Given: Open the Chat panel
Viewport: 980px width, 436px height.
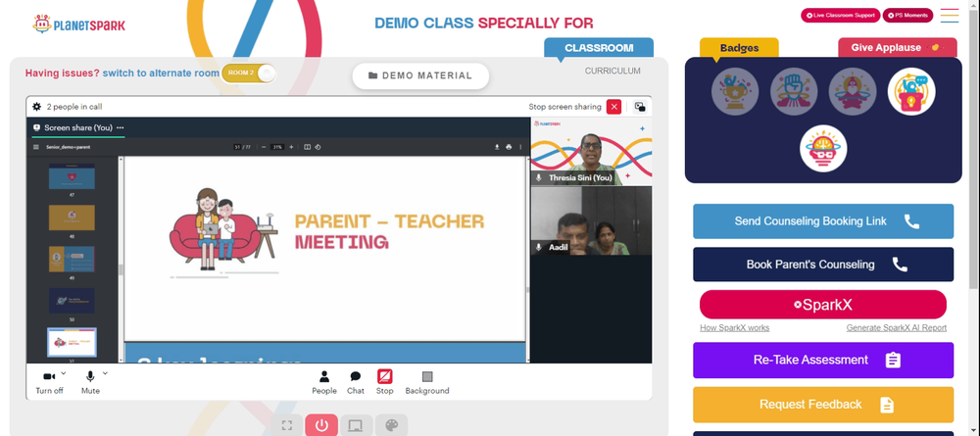Looking at the screenshot, I should click(356, 382).
